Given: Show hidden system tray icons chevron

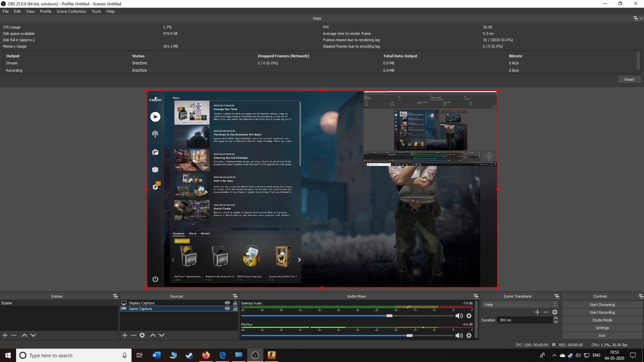Looking at the screenshot, I should 554,355.
